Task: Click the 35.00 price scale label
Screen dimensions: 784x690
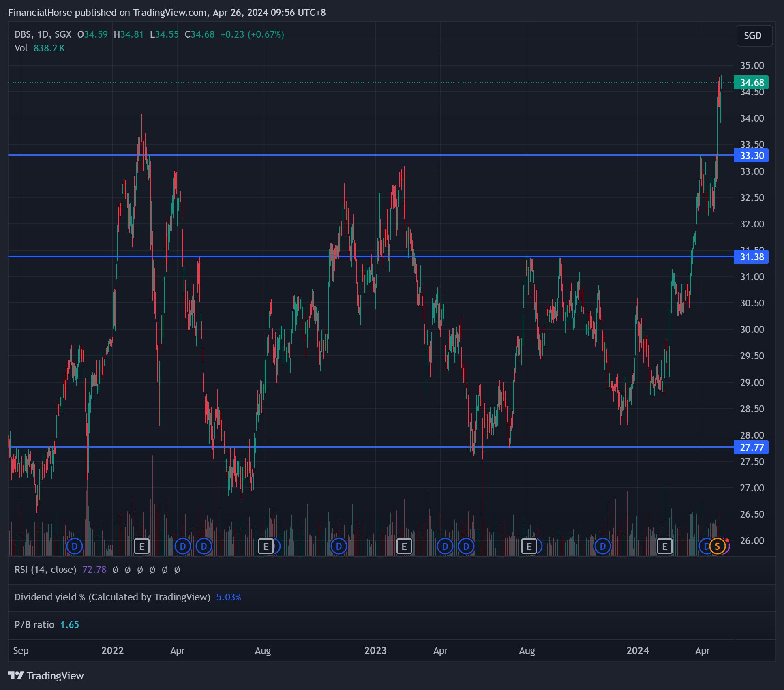Action: [752, 66]
